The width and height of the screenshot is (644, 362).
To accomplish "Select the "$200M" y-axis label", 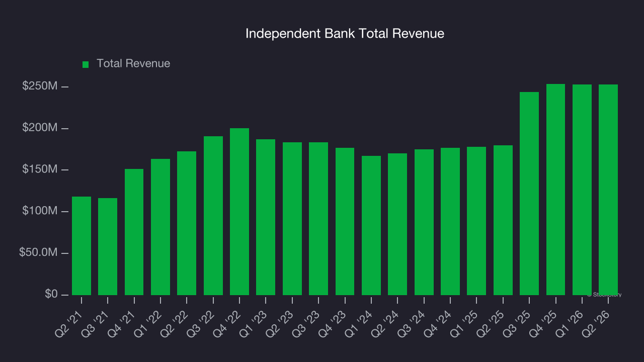I will tap(40, 128).
